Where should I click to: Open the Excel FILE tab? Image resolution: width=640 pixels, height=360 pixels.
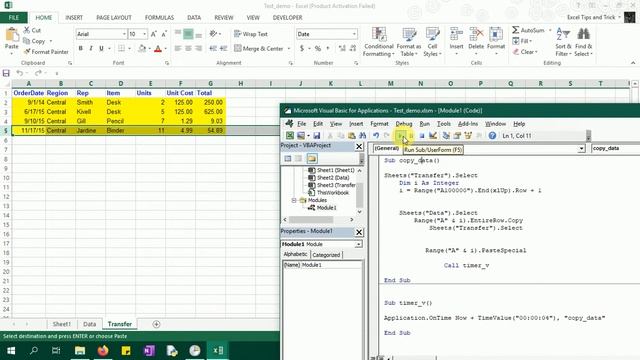pyautogui.click(x=13, y=18)
